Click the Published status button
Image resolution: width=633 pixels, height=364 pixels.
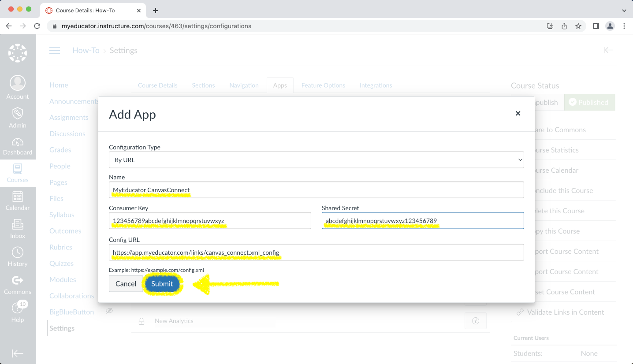pos(589,102)
